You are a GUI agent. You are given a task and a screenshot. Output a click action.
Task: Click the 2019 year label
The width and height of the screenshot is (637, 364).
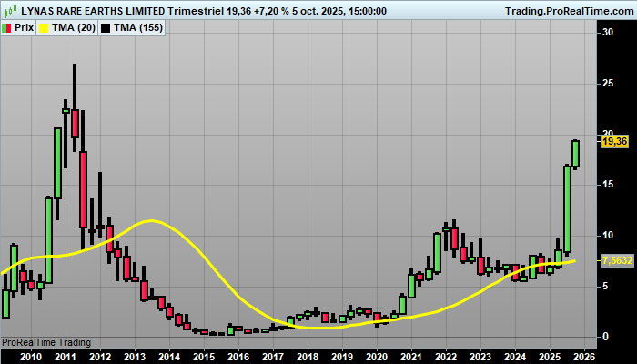tap(342, 357)
